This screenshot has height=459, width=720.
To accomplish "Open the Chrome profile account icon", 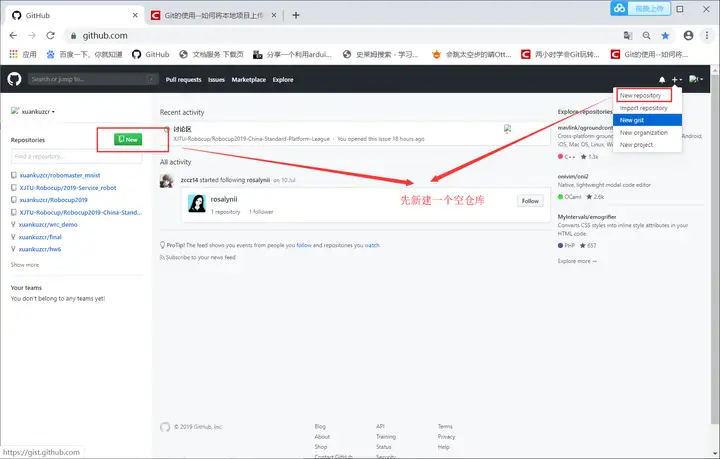I will click(688, 35).
